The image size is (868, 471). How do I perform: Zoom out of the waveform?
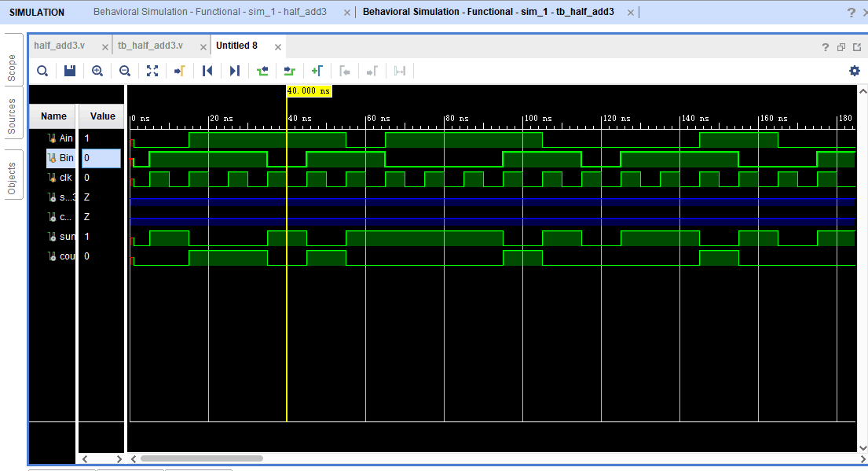coord(125,71)
